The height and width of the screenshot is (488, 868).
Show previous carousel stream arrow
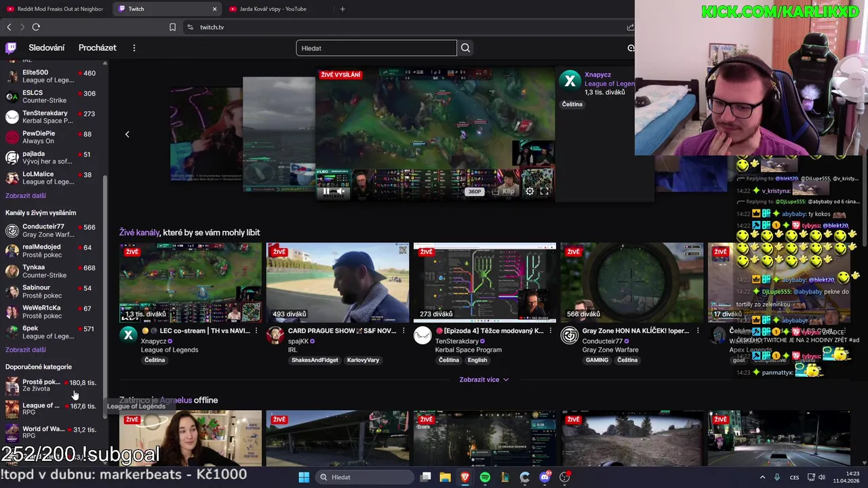coord(127,134)
